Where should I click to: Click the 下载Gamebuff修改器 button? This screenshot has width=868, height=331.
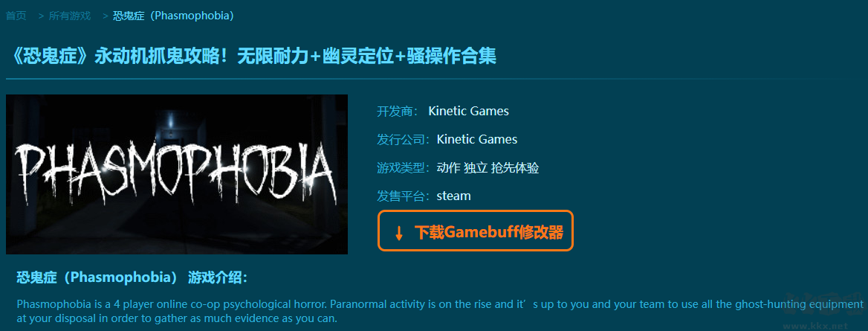pyautogui.click(x=475, y=231)
